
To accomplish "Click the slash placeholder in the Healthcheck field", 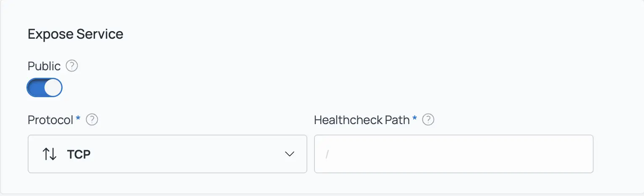I will pyautogui.click(x=327, y=154).
